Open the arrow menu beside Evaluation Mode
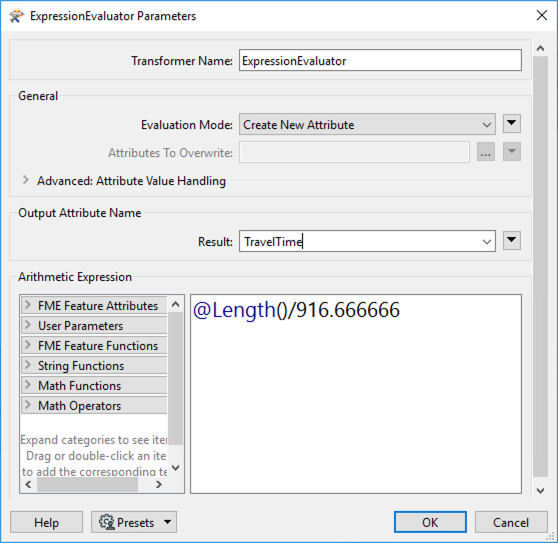Screen dimensions: 558x543 point(512,123)
